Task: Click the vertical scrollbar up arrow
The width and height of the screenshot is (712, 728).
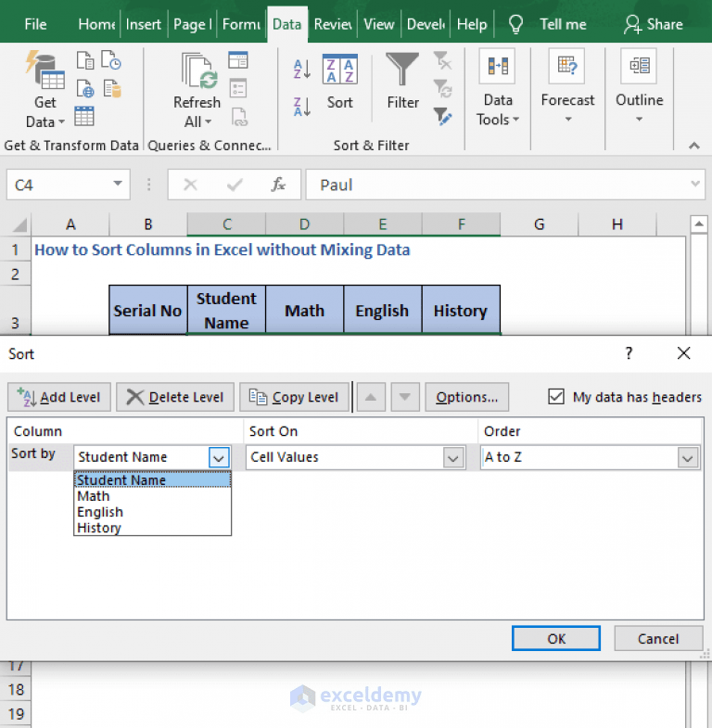Action: point(698,224)
